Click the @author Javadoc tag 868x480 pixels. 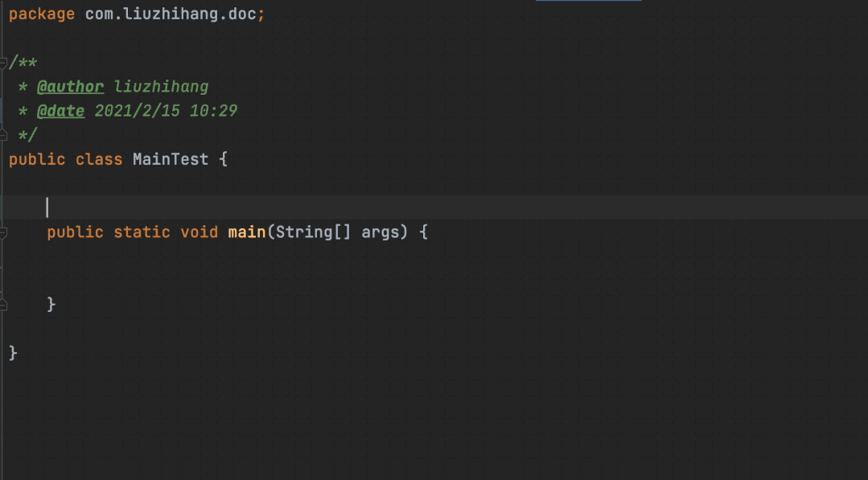click(x=70, y=87)
